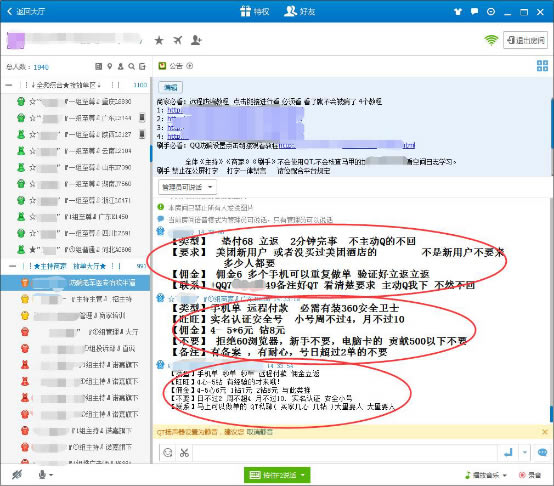The image size is (554, 486).
Task: Click the green 按住F2说话 talk button
Action: click(277, 475)
